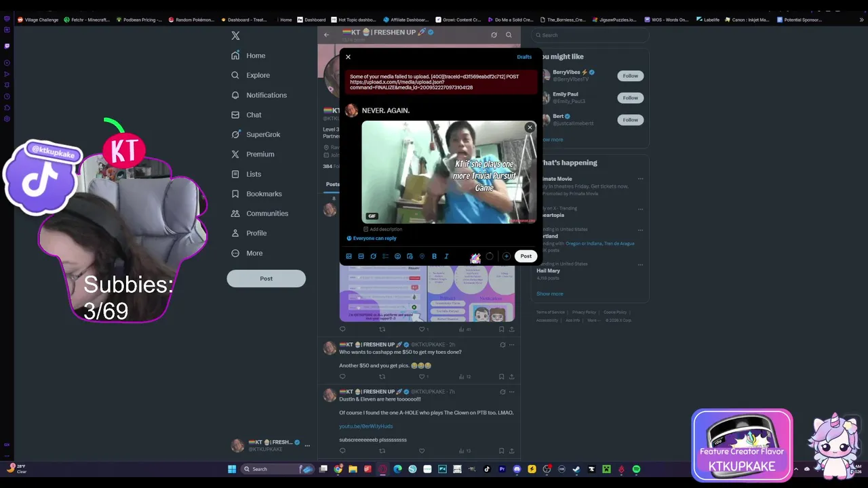868x488 pixels.
Task: Apply italic formatting in composer
Action: pos(446,256)
